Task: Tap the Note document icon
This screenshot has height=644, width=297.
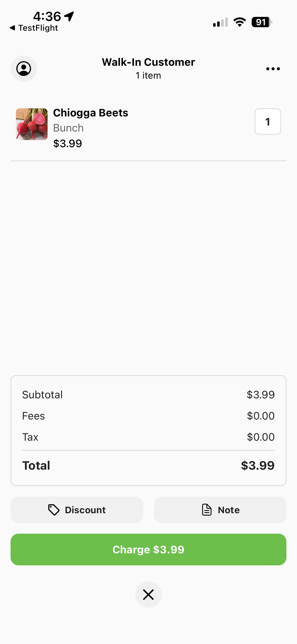Action: pos(207,510)
